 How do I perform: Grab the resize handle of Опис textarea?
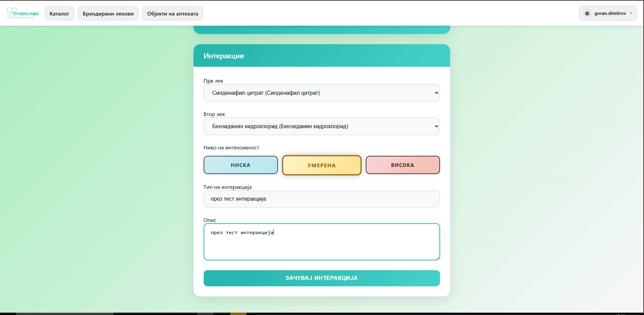437,258
